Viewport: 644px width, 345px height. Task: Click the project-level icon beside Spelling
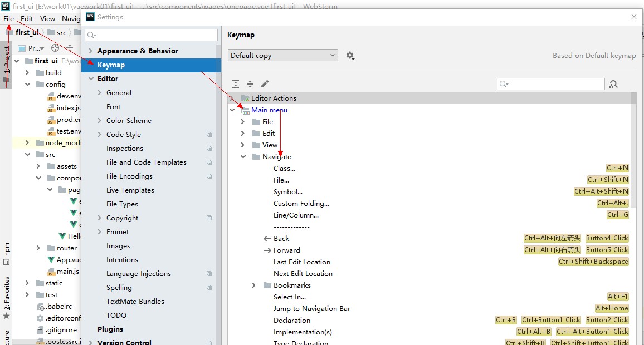pos(209,288)
